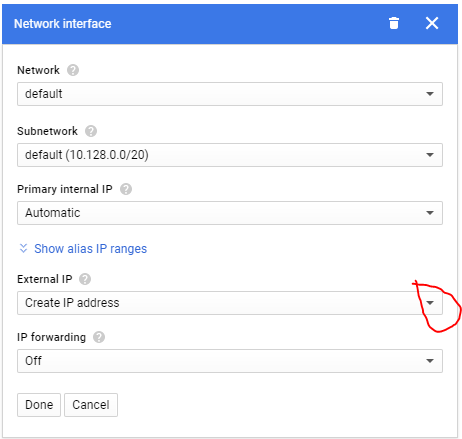
Task: Open the IP forwarding dropdown set to Off
Action: [x=230, y=361]
